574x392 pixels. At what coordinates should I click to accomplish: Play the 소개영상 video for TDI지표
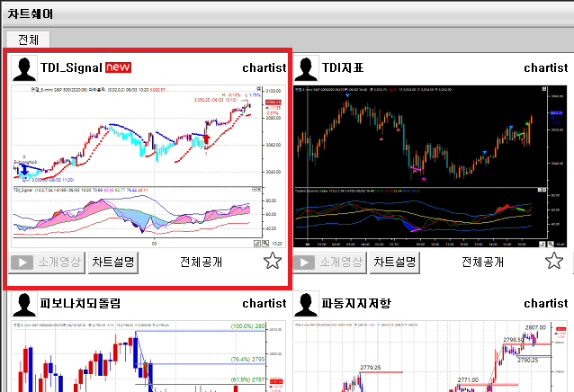tap(329, 262)
